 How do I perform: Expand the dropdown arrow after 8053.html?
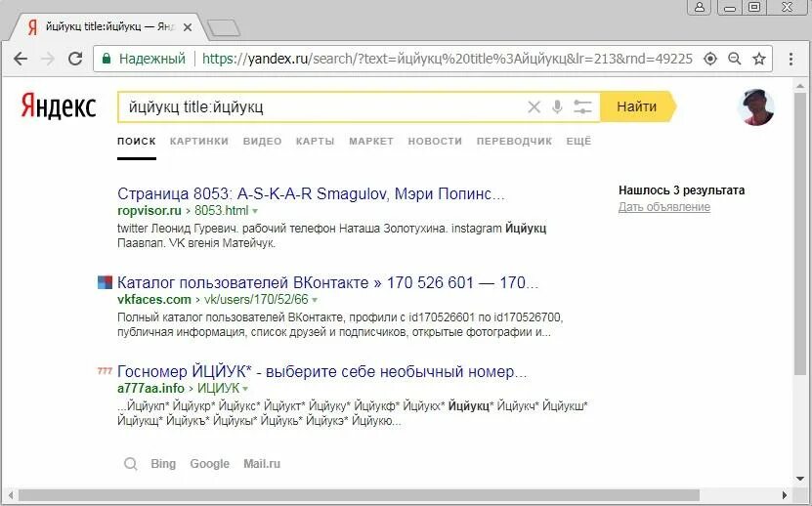[255, 211]
